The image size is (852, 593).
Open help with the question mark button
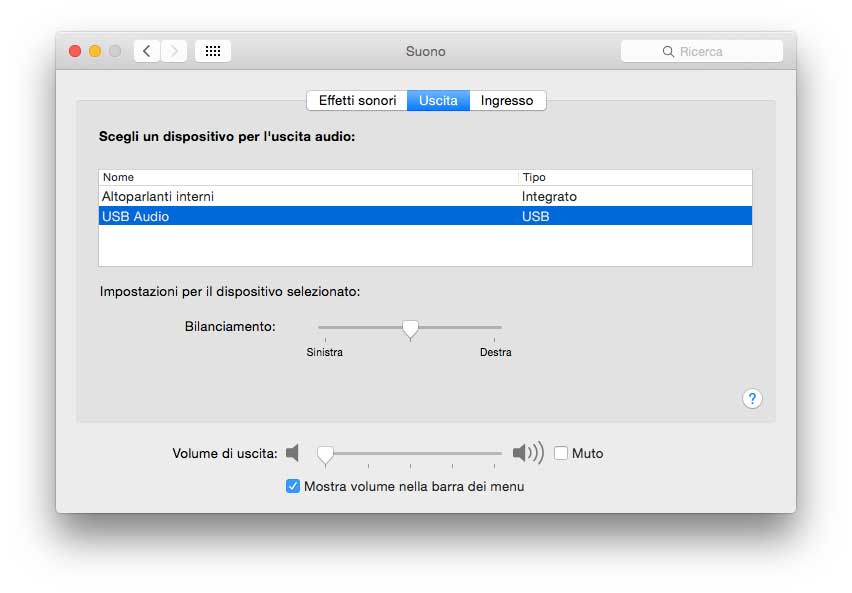[752, 398]
